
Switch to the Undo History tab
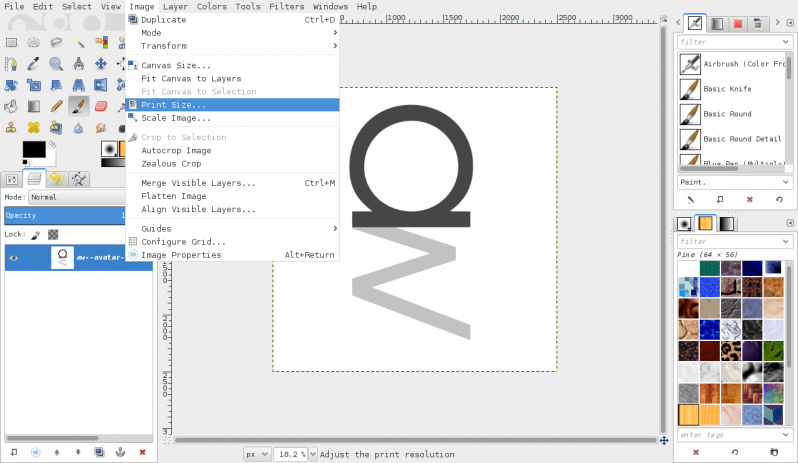(56, 179)
